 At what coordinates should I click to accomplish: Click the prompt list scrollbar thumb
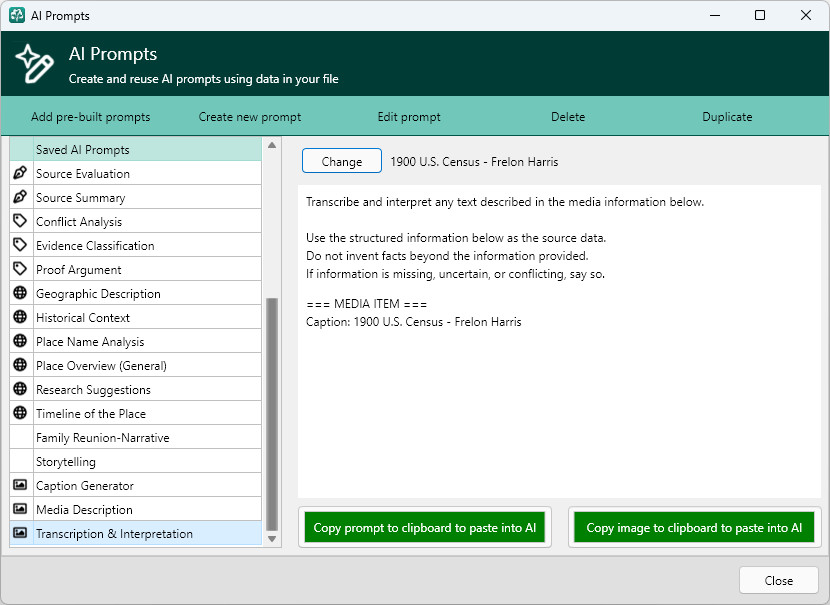point(272,414)
